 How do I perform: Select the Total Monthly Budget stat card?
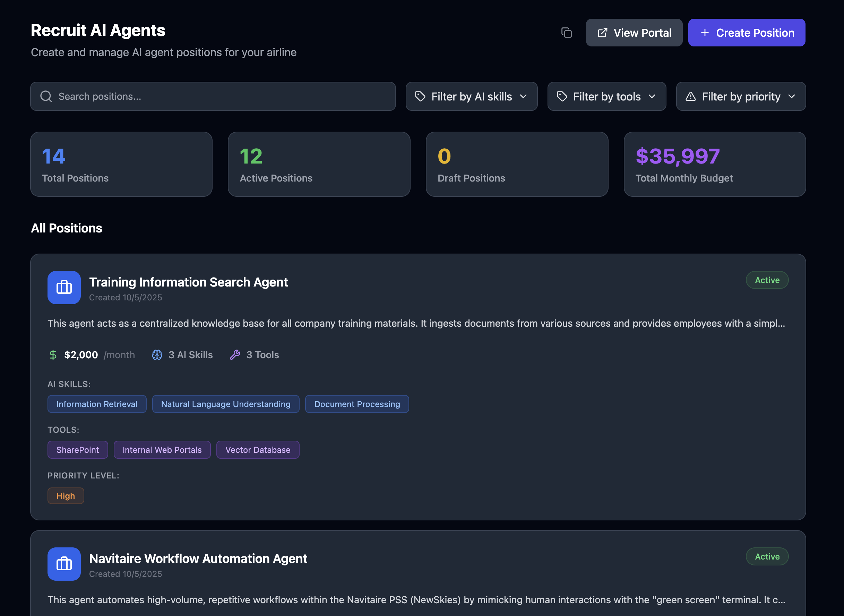coord(715,164)
